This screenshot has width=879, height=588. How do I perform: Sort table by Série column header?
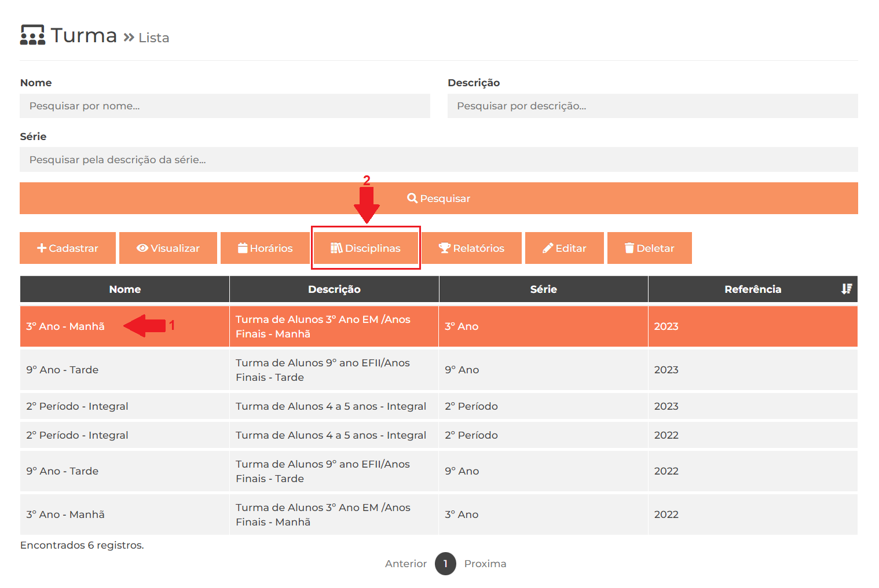tap(544, 289)
